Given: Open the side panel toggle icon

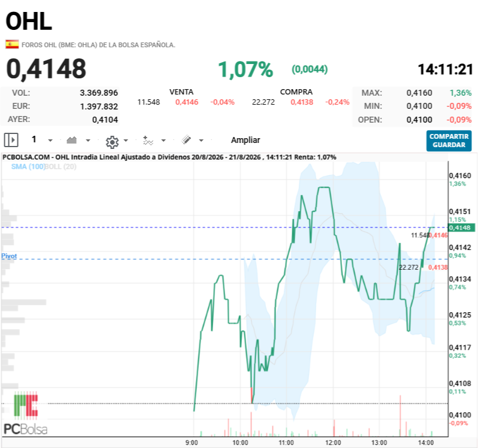Looking at the screenshot, I should pyautogui.click(x=11, y=140).
